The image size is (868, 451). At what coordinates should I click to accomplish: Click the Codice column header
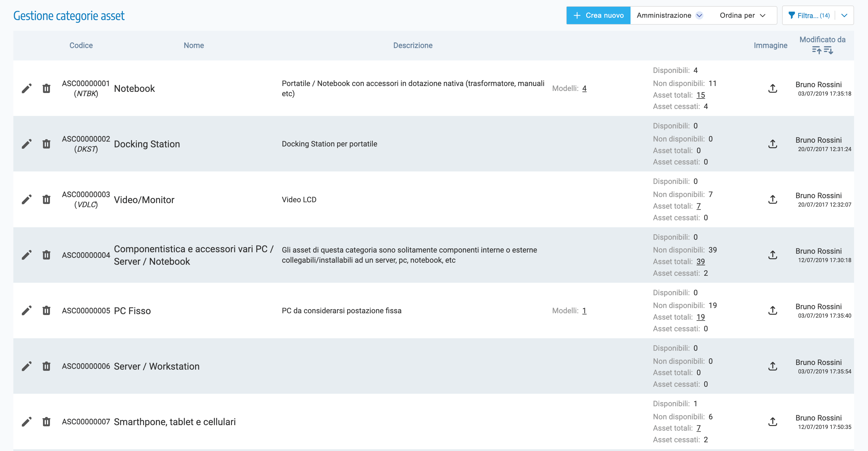[x=81, y=46]
